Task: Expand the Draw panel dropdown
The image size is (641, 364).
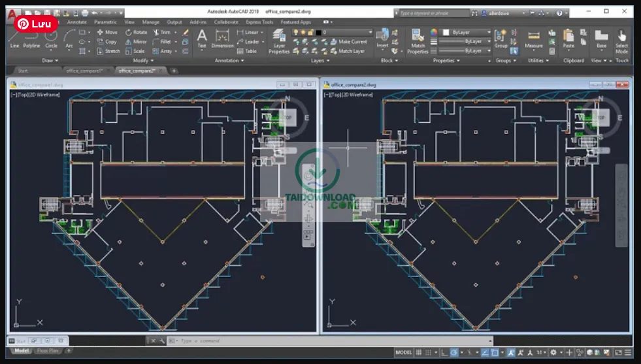Action: click(x=50, y=61)
